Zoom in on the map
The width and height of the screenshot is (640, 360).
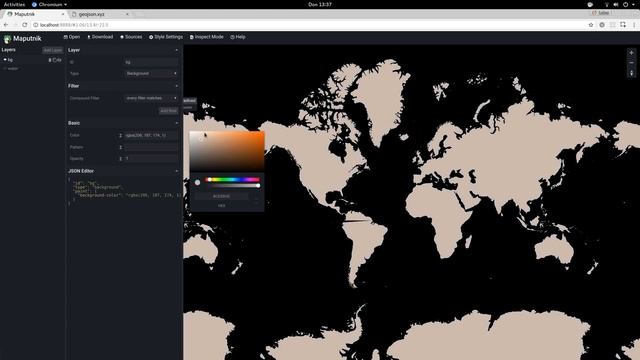coord(631,53)
